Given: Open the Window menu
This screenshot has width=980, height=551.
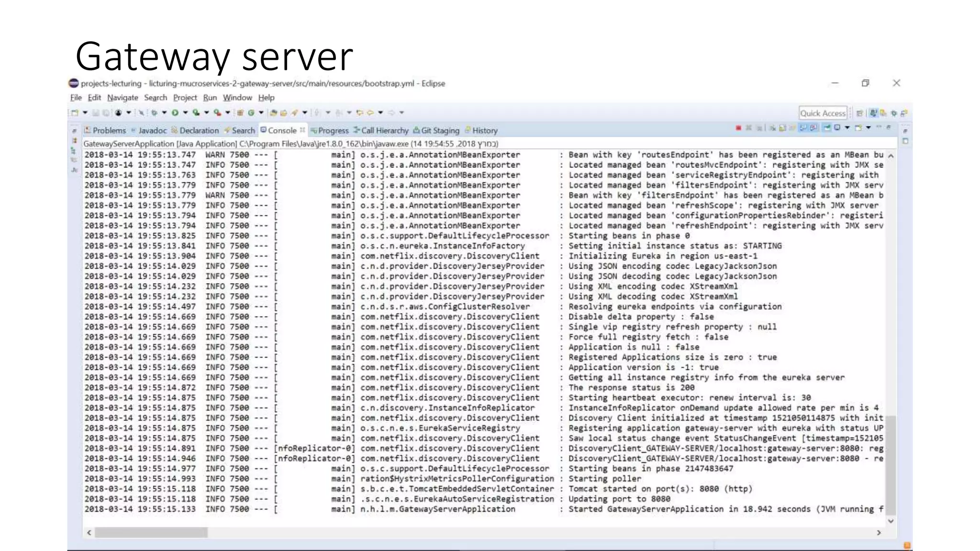Looking at the screenshot, I should (x=237, y=98).
